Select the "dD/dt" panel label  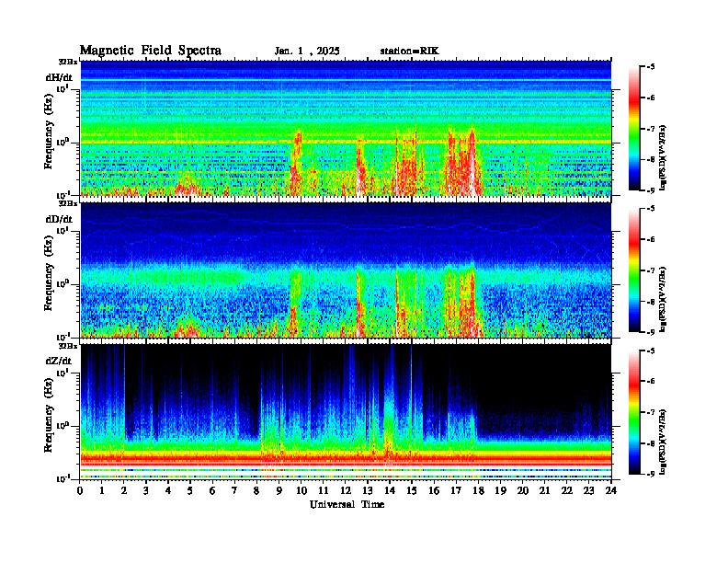coord(59,219)
